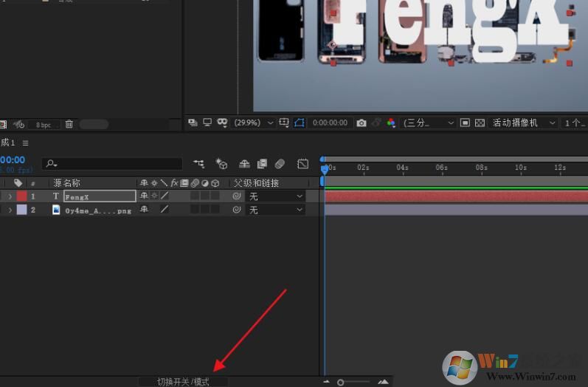Toggle the transparency grid button
This screenshot has width=588, height=387.
click(x=480, y=123)
